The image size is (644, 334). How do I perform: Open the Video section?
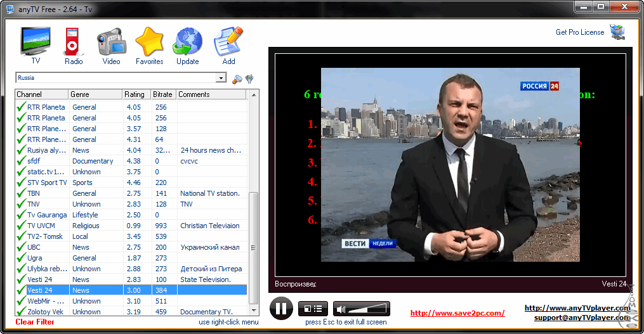111,46
